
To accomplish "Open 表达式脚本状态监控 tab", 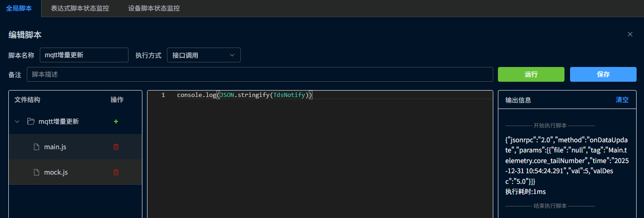I will [80, 8].
